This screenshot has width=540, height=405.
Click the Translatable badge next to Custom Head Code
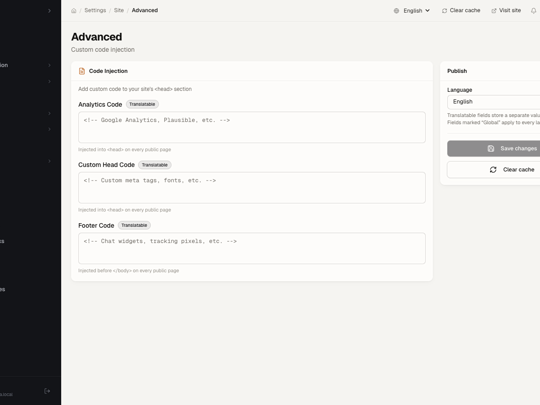(155, 165)
